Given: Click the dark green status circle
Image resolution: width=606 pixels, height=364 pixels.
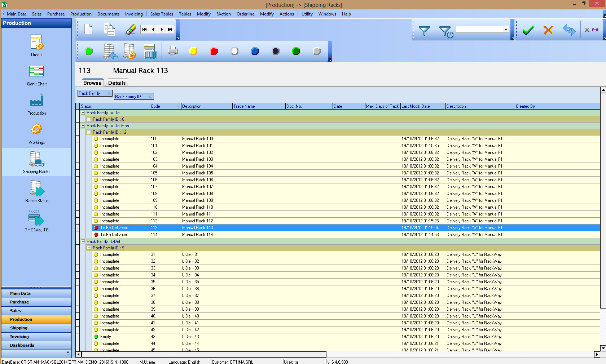Looking at the screenshot, I should click(x=296, y=52).
